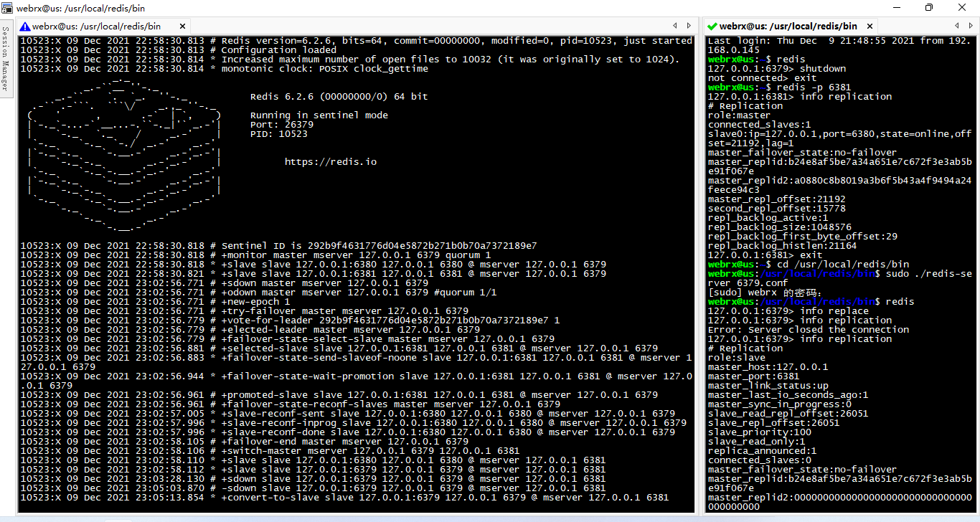Click the '+odown master mserver' log line
Screen dimensions: 980x522
click(x=258, y=293)
